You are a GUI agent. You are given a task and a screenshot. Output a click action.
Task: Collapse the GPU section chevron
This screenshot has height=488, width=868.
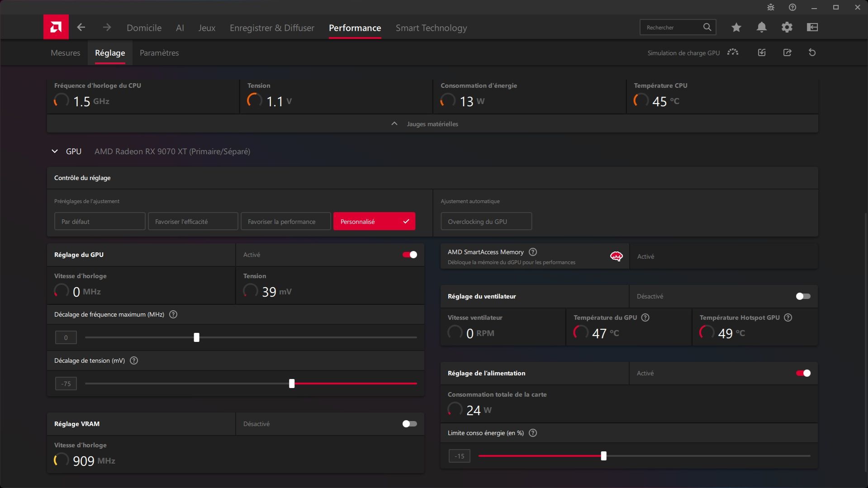(x=55, y=152)
